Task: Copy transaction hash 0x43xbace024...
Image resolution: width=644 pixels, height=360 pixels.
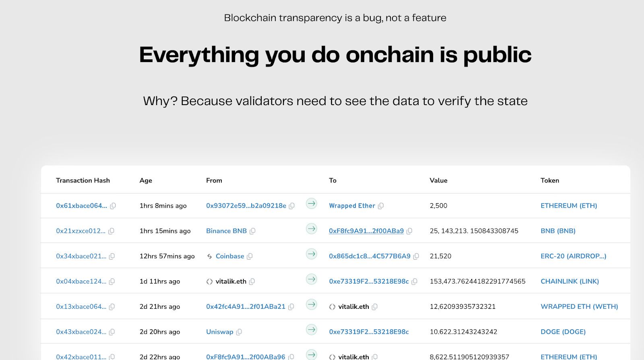Action: click(112, 332)
